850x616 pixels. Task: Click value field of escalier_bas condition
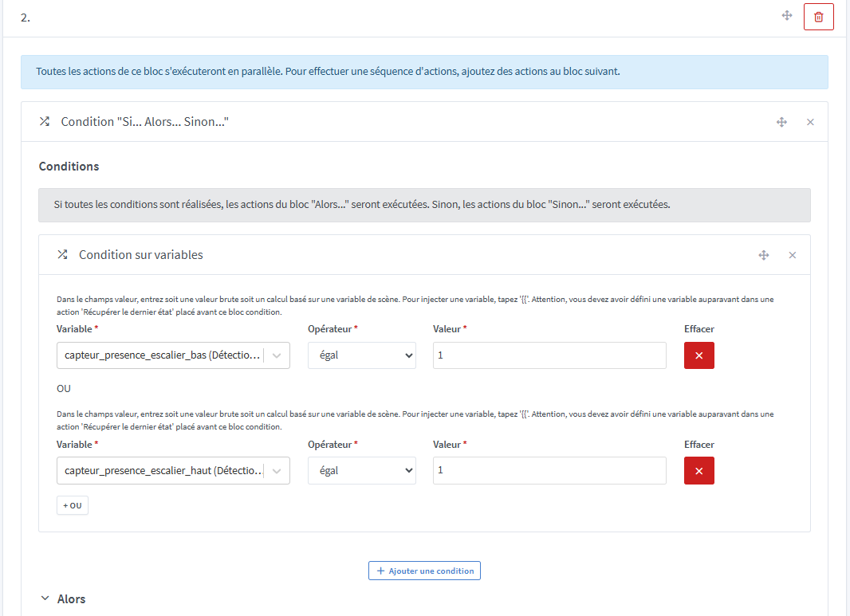(549, 355)
